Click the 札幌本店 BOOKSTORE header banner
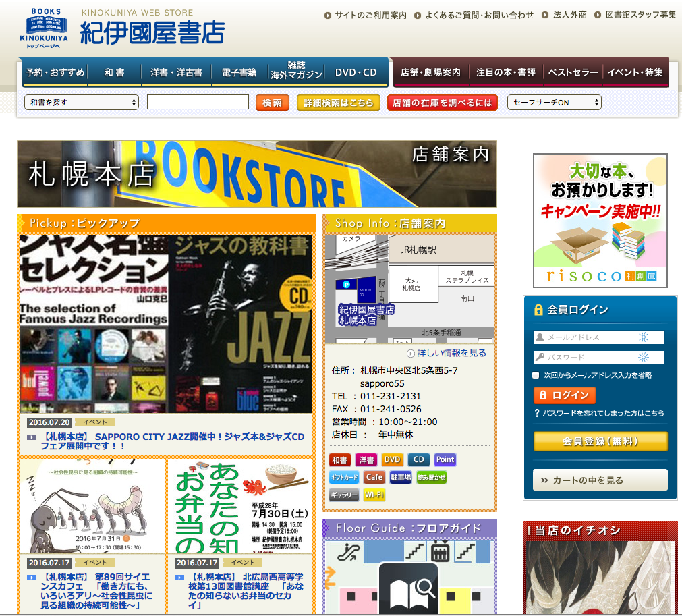Screen dimensions: 682x616 [x=256, y=174]
